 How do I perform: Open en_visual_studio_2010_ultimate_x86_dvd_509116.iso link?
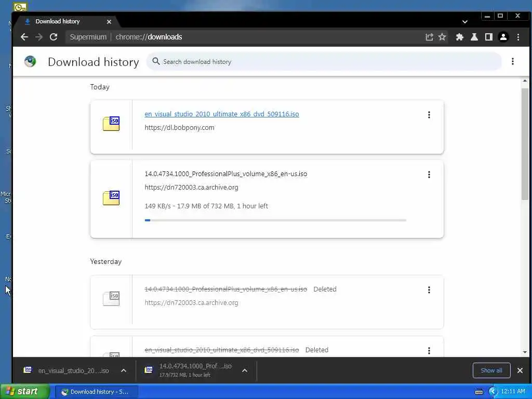(x=221, y=114)
